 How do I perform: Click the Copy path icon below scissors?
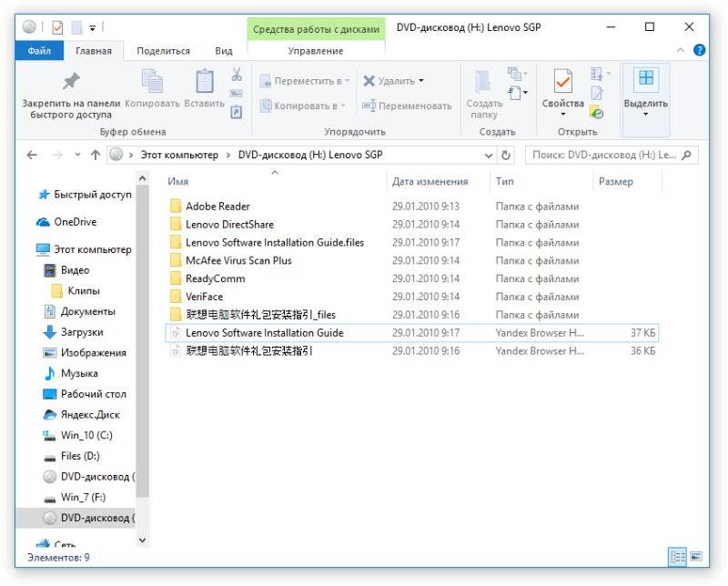(x=237, y=94)
